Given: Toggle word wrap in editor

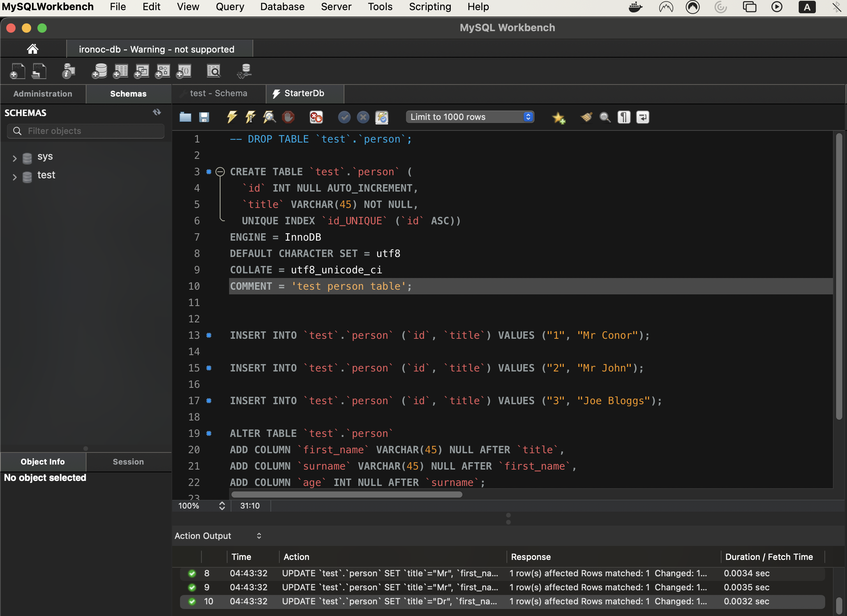Looking at the screenshot, I should 642,117.
